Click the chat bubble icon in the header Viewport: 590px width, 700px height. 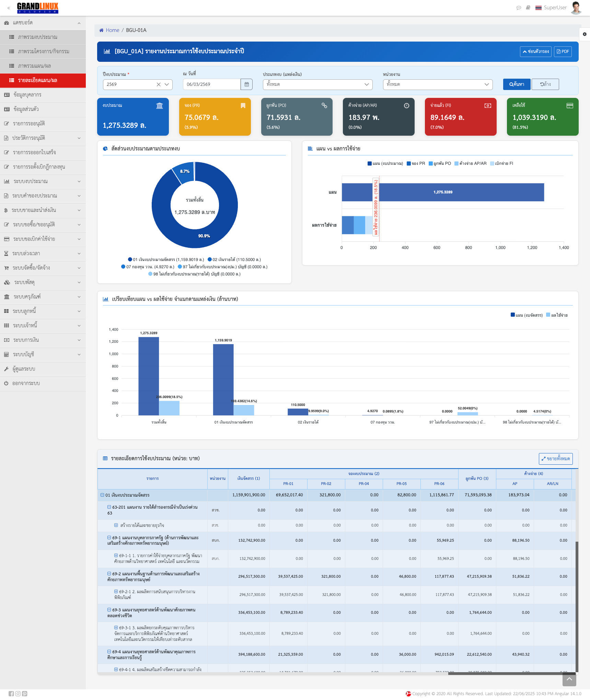518,7
